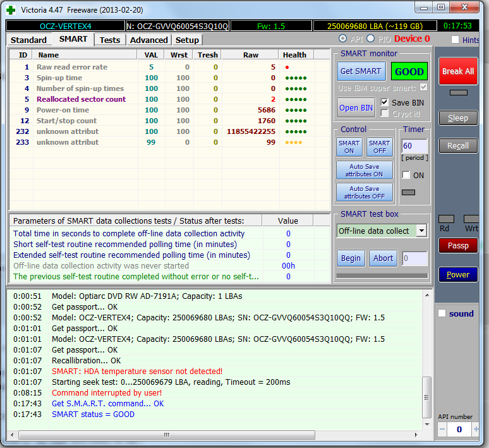The width and height of the screenshot is (489, 448).
Task: Open the Advanced tab
Action: pyautogui.click(x=148, y=40)
